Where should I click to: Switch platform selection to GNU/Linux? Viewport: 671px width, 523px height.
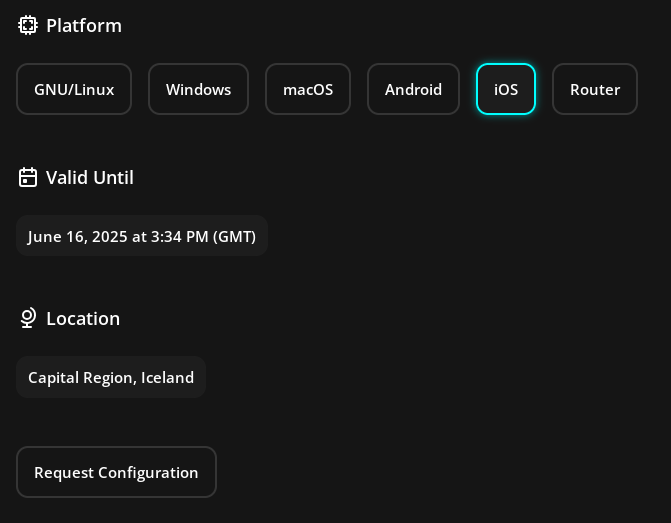click(x=74, y=89)
